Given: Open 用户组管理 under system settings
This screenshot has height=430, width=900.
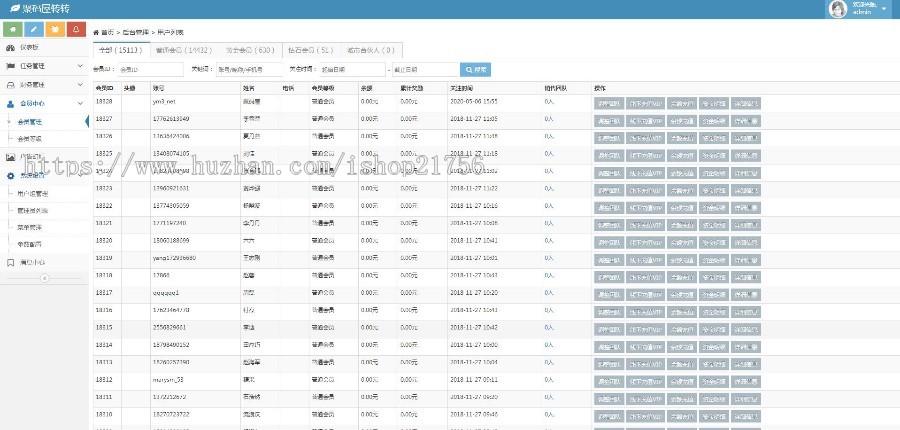Looking at the screenshot, I should 33,193.
